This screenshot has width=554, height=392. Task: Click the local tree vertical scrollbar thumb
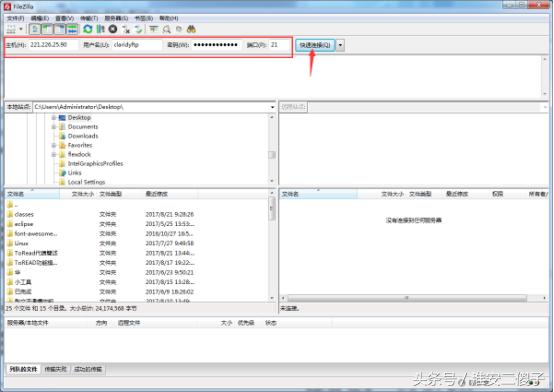pos(272,155)
